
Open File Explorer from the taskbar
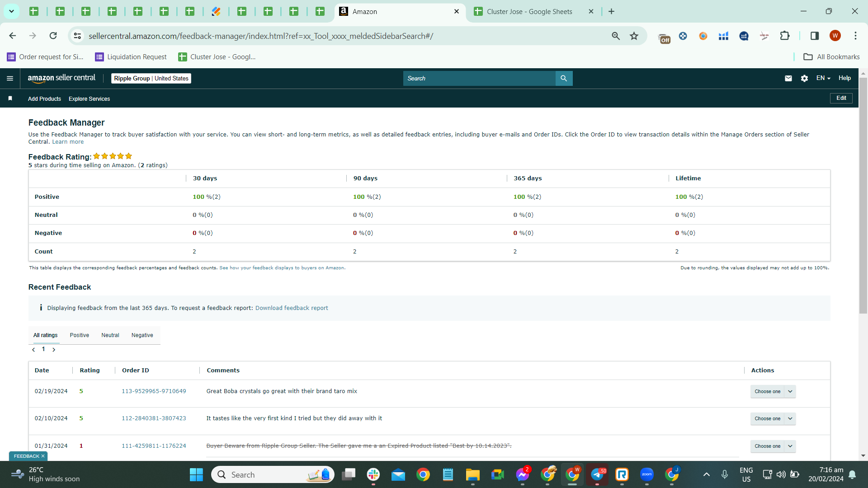coord(473,474)
